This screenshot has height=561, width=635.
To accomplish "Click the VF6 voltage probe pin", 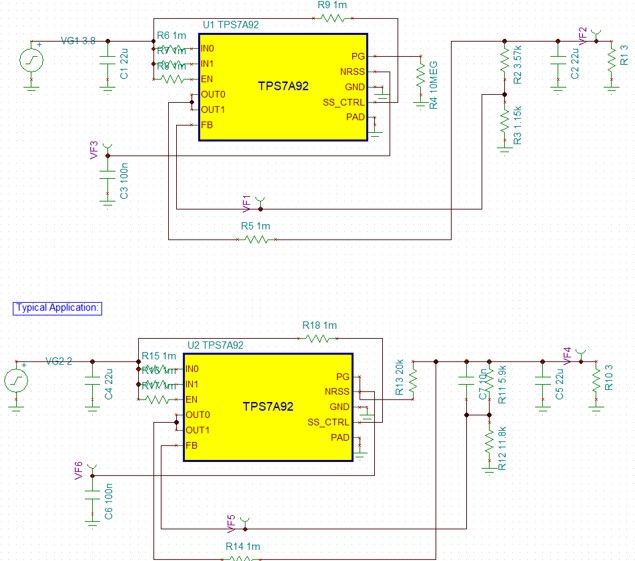I will (92, 471).
